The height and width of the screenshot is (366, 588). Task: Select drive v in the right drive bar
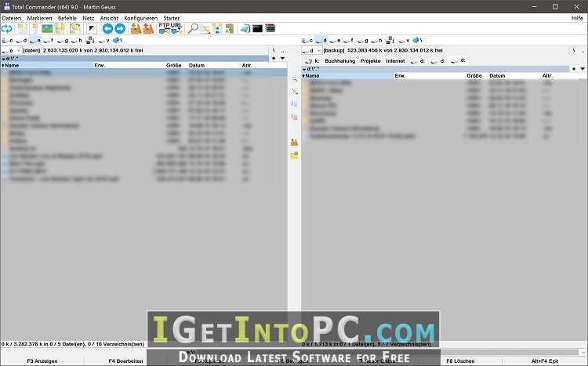tap(404, 40)
